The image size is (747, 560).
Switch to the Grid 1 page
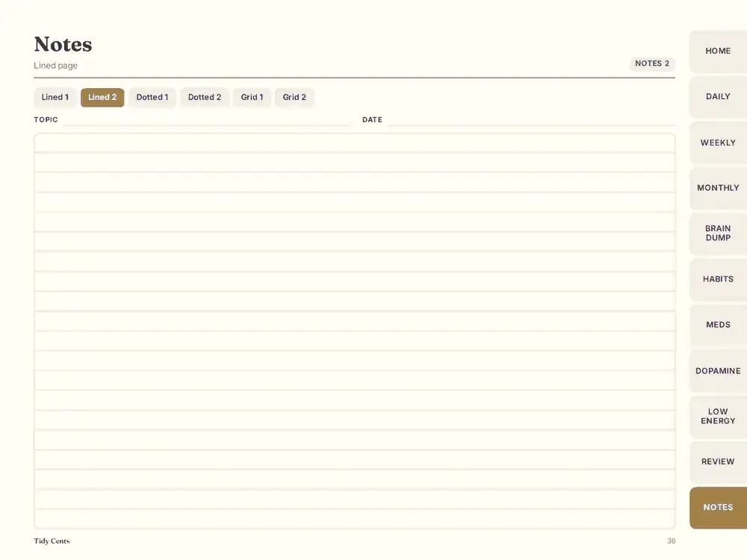[252, 97]
